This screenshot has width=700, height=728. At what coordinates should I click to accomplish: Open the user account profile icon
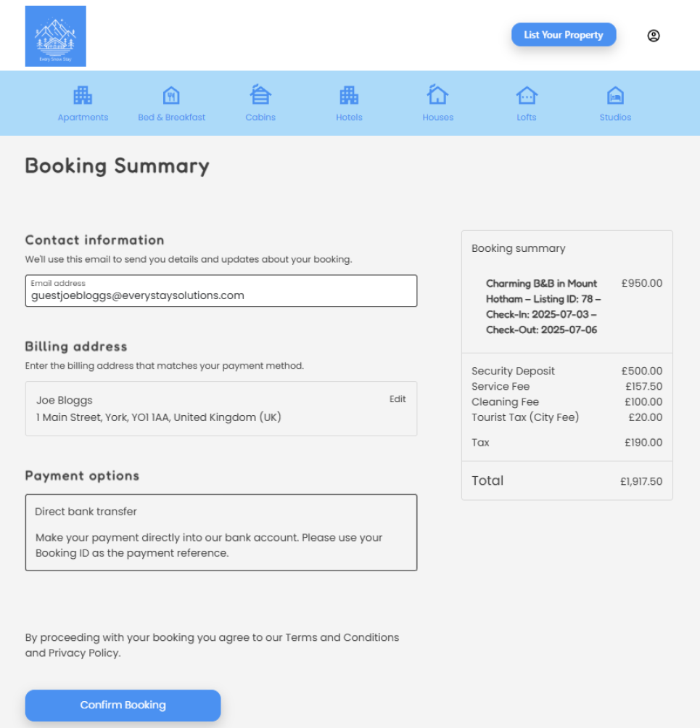(x=654, y=36)
